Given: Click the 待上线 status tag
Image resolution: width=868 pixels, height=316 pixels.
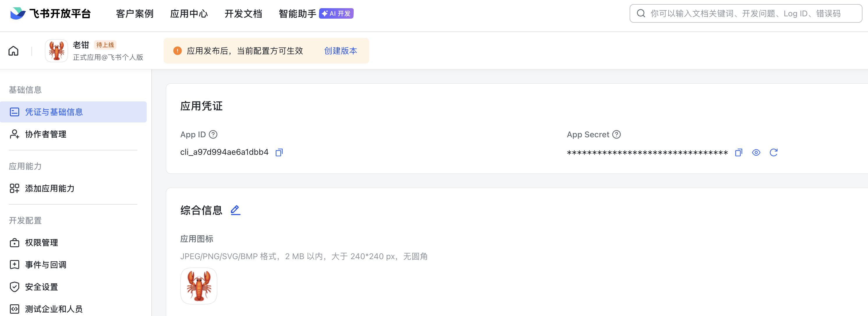Looking at the screenshot, I should [x=105, y=45].
